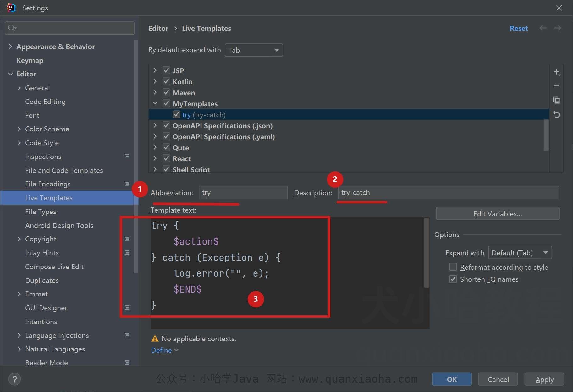This screenshot has width=573, height=392.
Task: Expand OpenAPI Specifications (.yaml) group
Action: point(155,136)
